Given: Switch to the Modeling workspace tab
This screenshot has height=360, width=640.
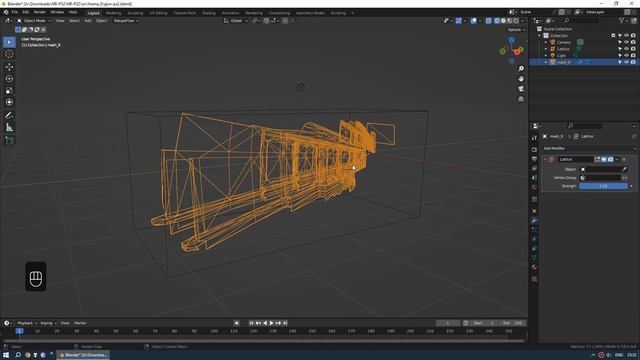Looking at the screenshot, I should [113, 13].
